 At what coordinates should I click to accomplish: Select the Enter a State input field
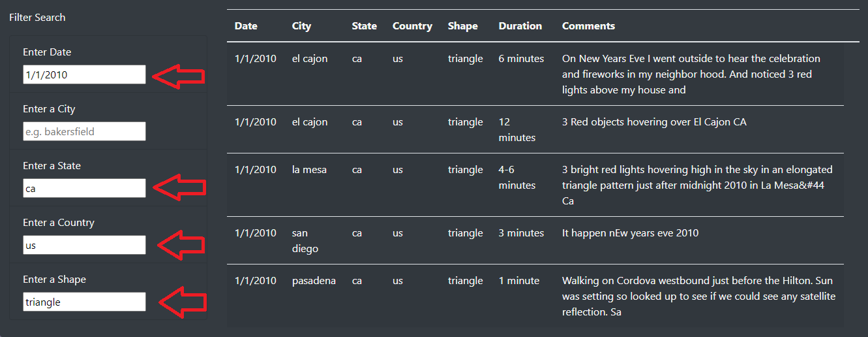[84, 188]
